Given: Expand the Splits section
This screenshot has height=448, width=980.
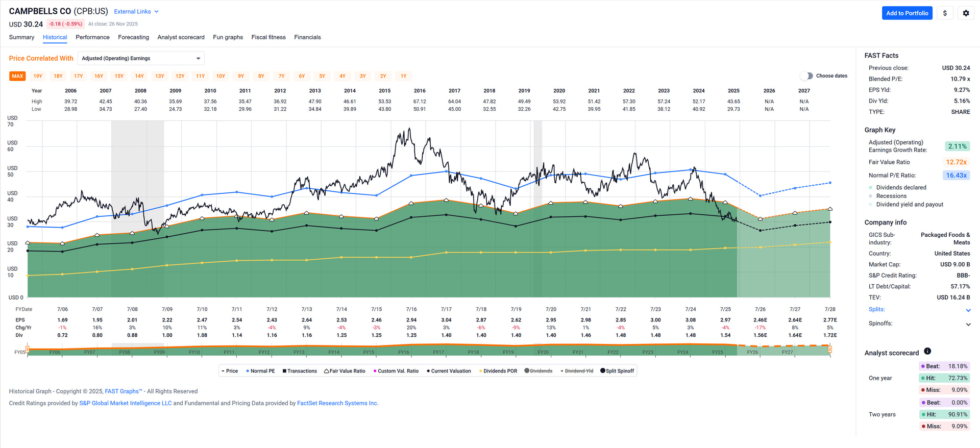Looking at the screenshot, I should point(968,310).
